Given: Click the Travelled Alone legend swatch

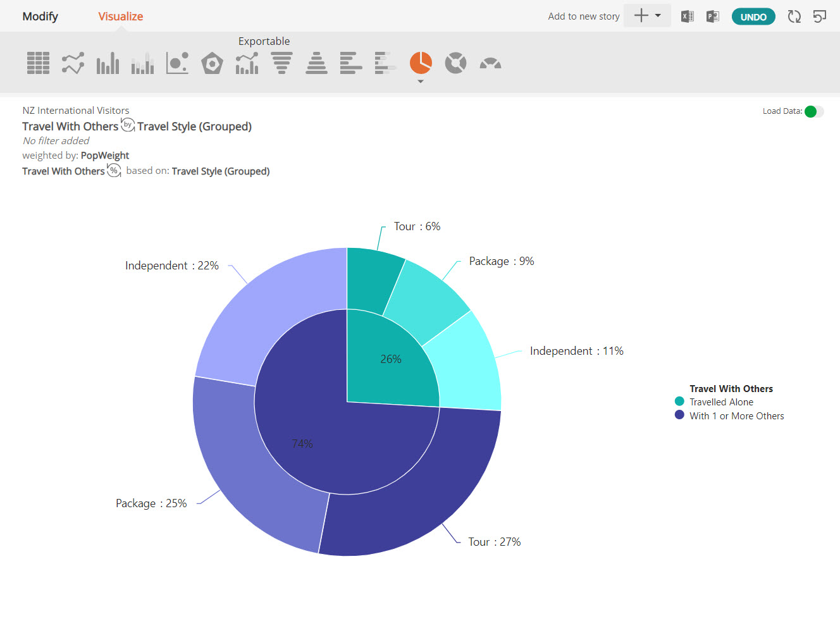Looking at the screenshot, I should pos(679,401).
